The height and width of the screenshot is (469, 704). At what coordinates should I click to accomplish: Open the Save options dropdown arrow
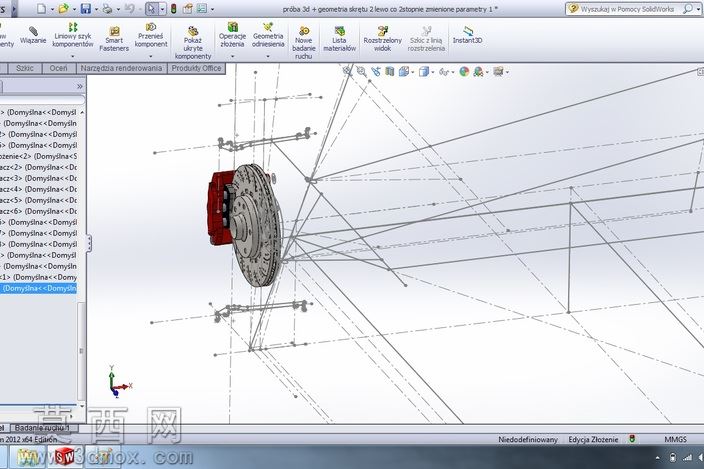[x=96, y=9]
